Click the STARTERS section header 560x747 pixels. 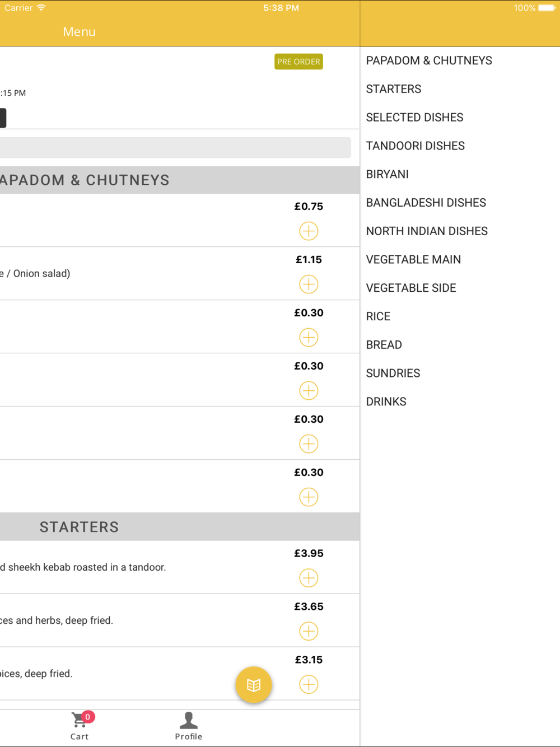click(x=180, y=527)
